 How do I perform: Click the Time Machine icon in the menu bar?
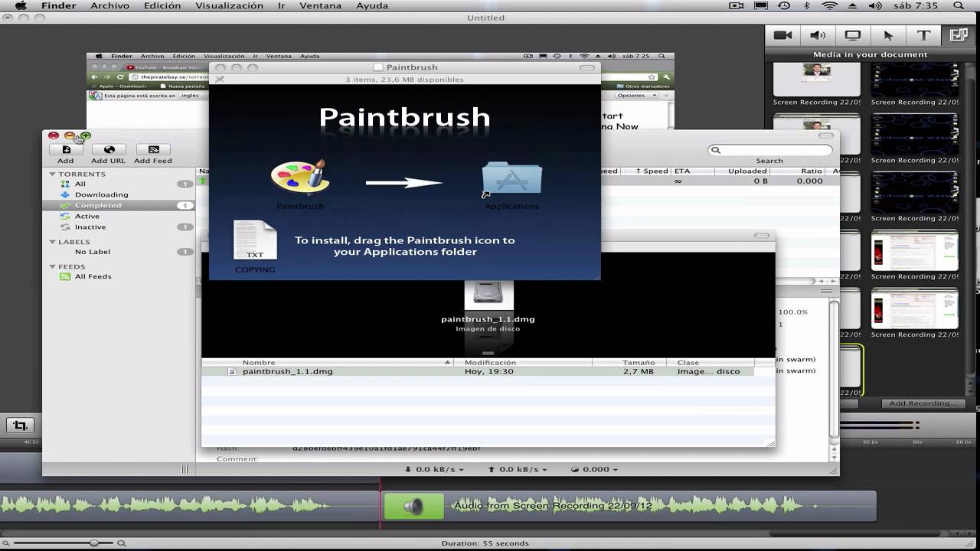(784, 5)
